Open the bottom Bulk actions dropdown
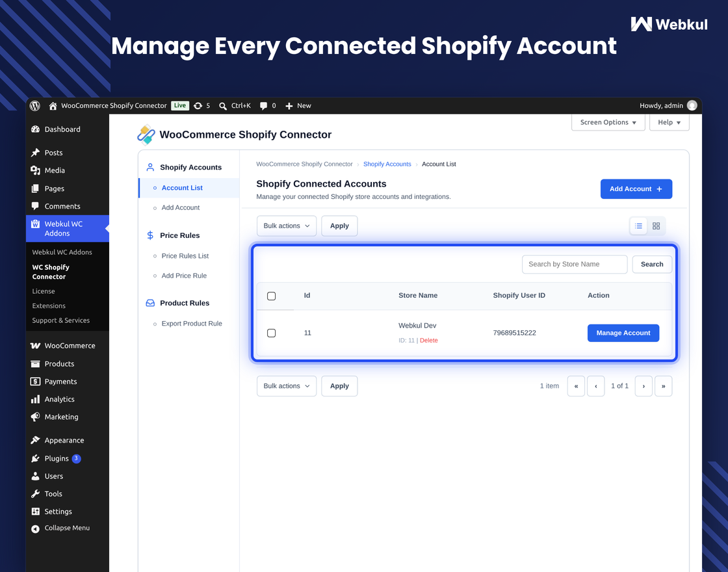728x572 pixels. click(x=287, y=386)
